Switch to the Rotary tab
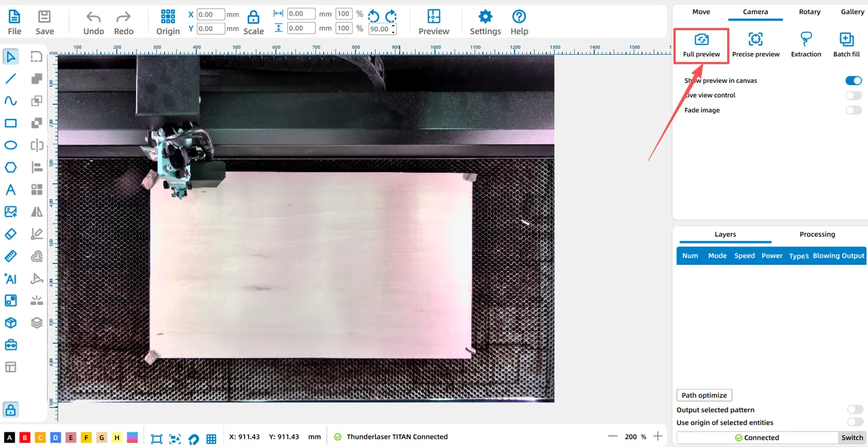Viewport: 868px width, 447px height. (x=809, y=12)
